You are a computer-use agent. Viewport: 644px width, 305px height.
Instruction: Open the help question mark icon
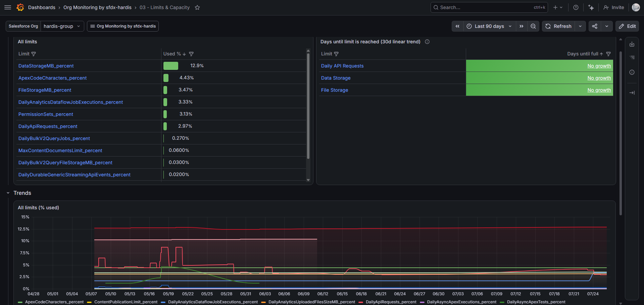tap(576, 7)
